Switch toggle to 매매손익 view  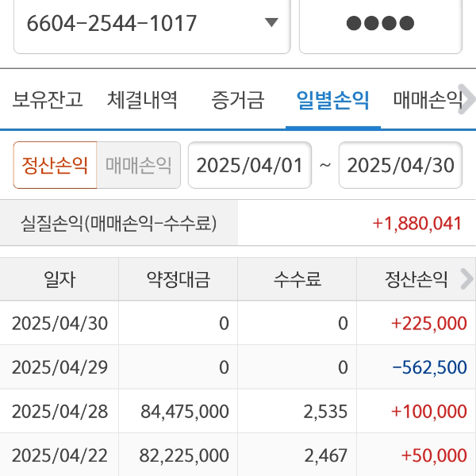[x=139, y=165]
